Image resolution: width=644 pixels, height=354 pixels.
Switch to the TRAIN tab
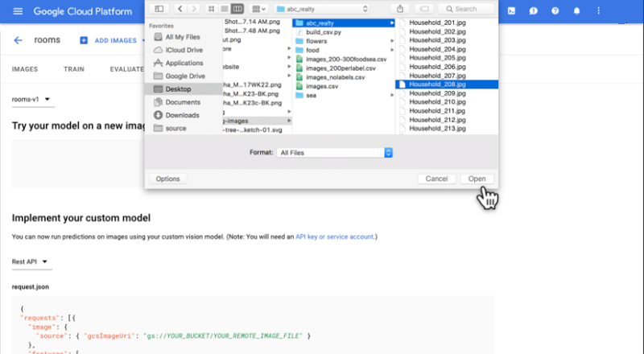74,69
